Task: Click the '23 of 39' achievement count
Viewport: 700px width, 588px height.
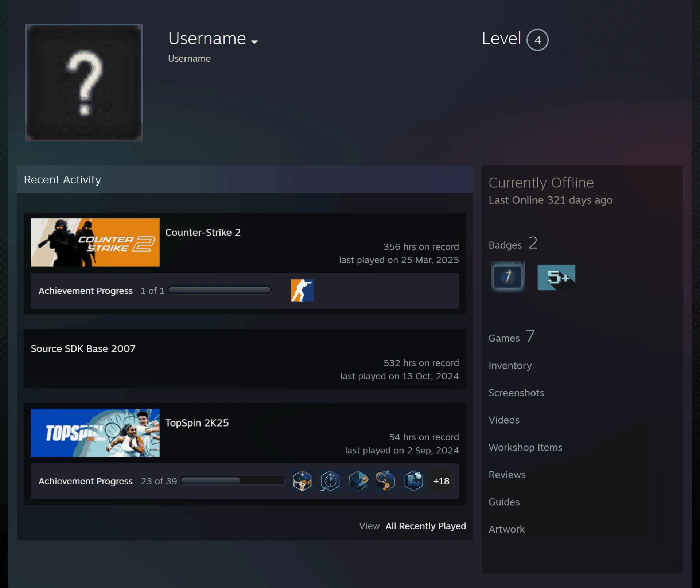Action: click(x=159, y=481)
